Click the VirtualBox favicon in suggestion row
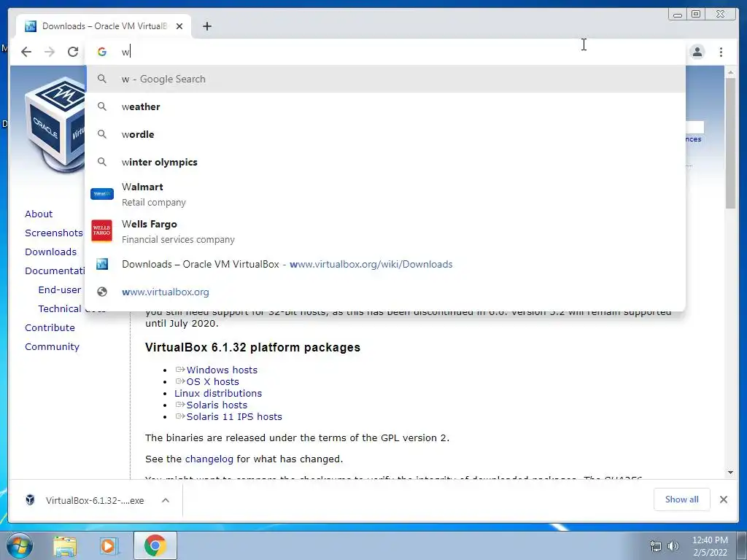Screen dimensions: 747x560 point(102,264)
